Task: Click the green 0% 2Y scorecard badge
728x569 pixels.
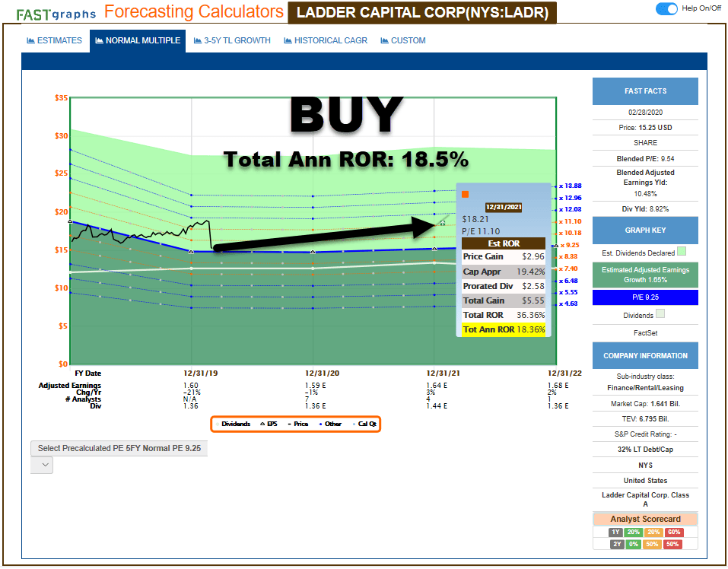Action: coord(633,545)
